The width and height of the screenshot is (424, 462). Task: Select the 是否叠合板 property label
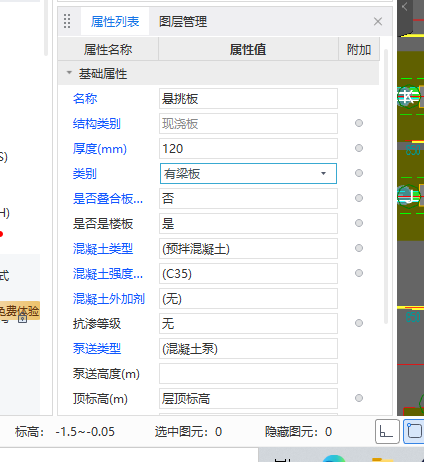108,199
